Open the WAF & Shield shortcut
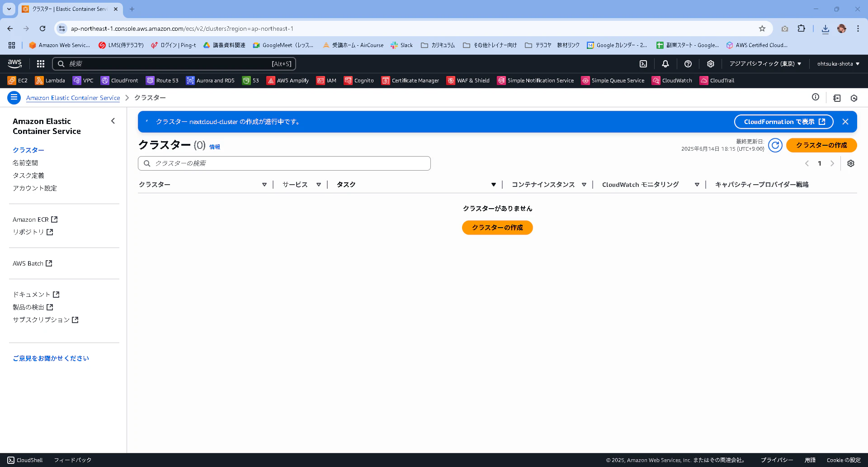Image resolution: width=868 pixels, height=467 pixels. (x=468, y=81)
